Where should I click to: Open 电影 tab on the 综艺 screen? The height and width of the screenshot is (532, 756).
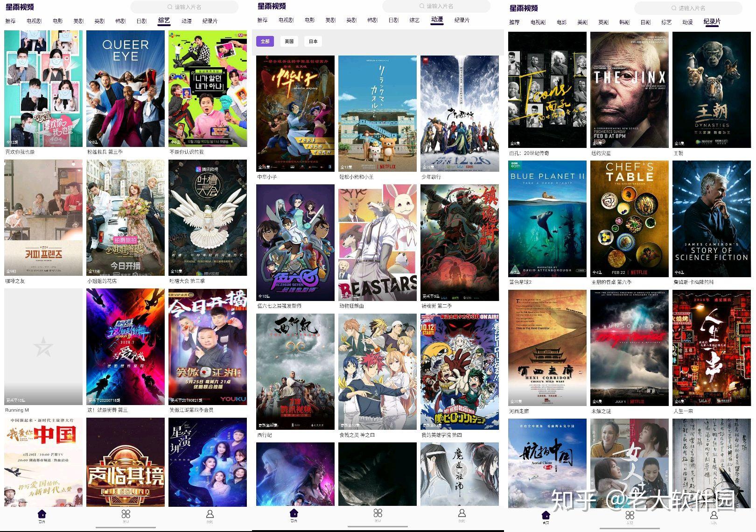pos(58,21)
